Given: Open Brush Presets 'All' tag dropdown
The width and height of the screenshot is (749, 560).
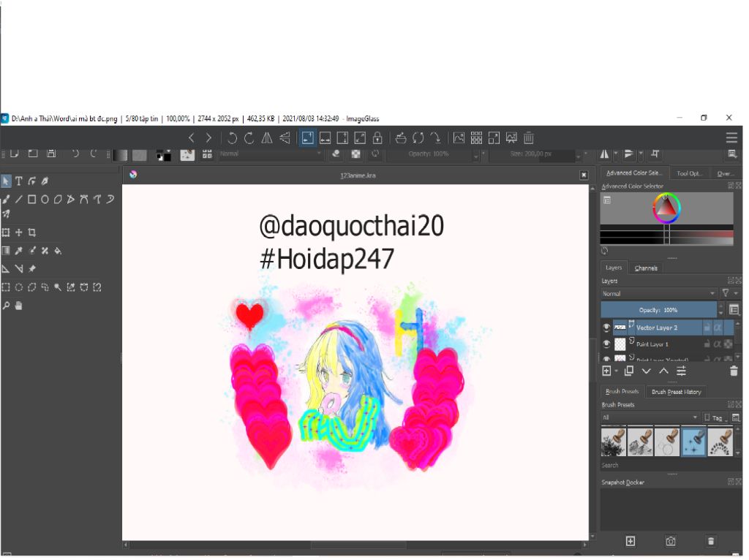Looking at the screenshot, I should click(x=650, y=419).
